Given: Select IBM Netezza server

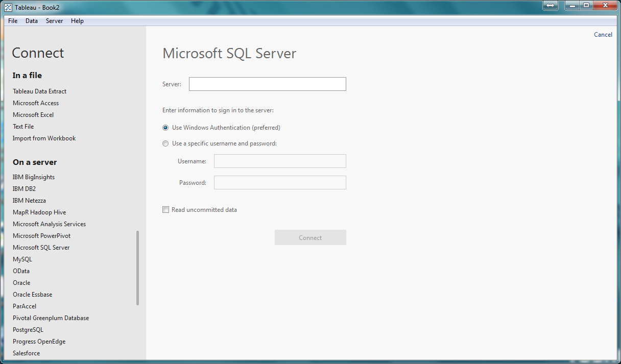Looking at the screenshot, I should [30, 201].
